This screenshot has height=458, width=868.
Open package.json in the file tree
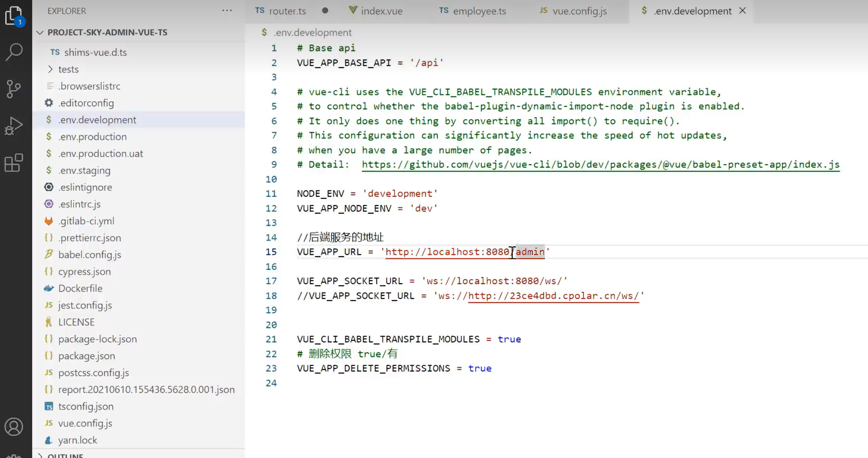[x=87, y=356]
